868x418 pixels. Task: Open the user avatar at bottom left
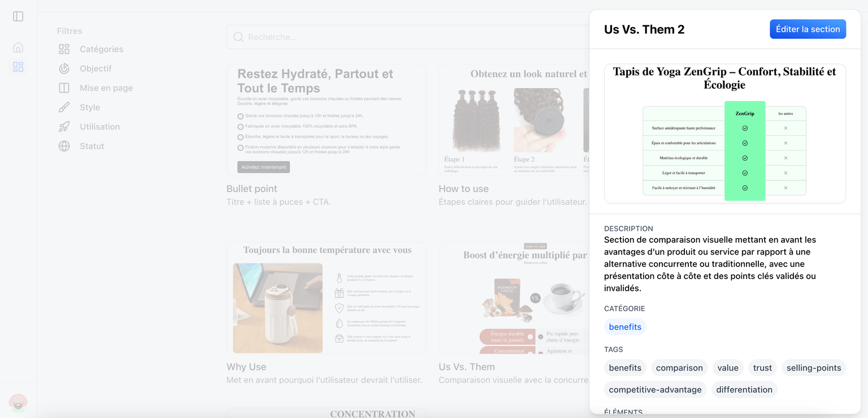18,402
